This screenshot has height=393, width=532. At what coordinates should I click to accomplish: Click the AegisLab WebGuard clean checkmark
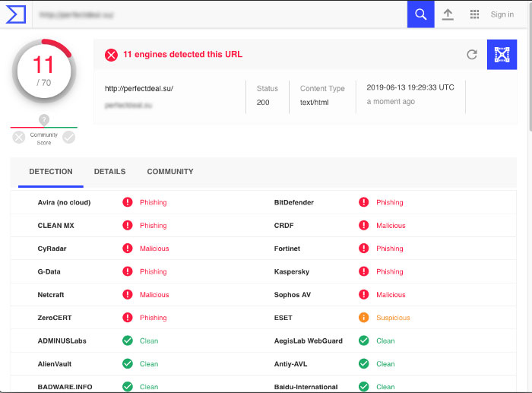pos(364,341)
